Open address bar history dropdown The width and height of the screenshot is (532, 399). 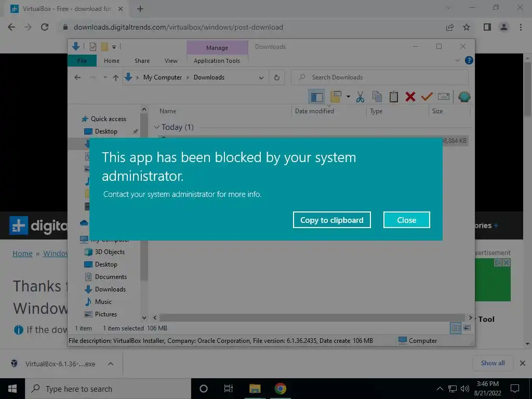click(261, 78)
